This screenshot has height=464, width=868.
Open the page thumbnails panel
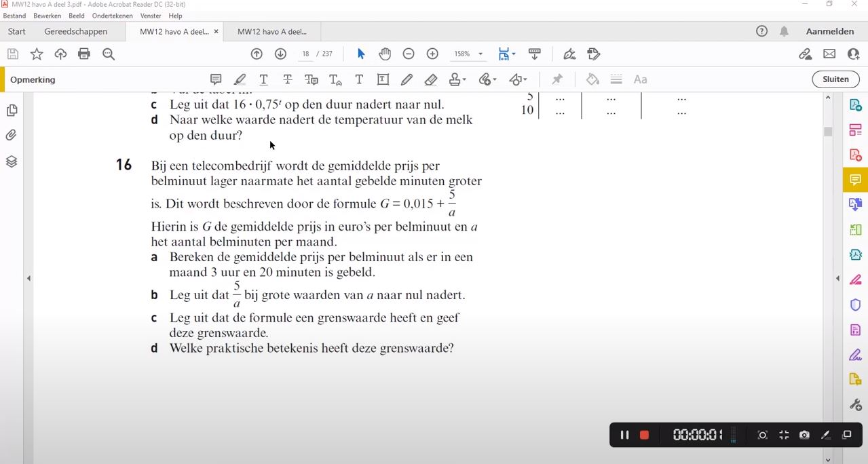click(12, 110)
